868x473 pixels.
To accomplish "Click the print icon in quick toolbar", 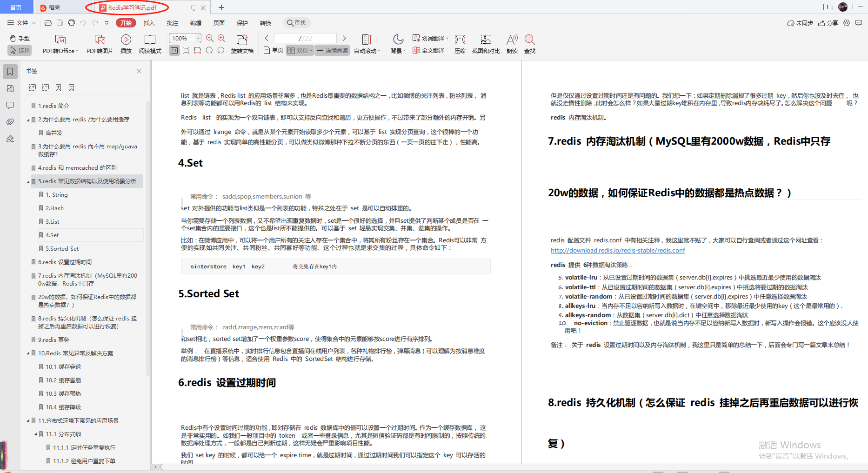I will (71, 23).
